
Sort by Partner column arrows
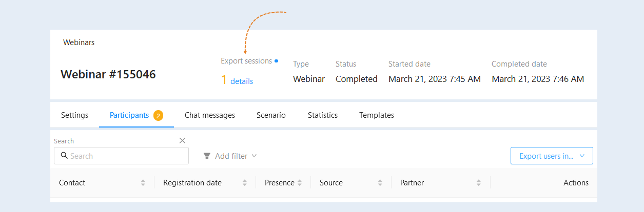(478, 183)
